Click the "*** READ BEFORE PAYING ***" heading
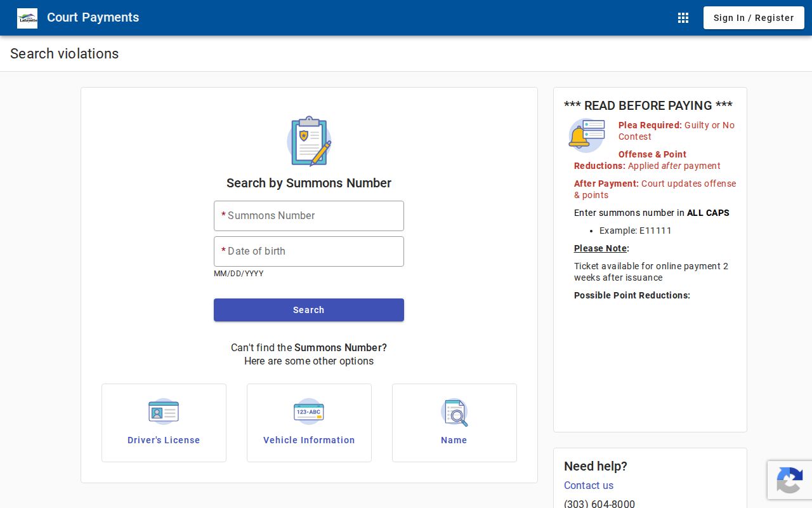Image resolution: width=812 pixels, height=508 pixels. coord(648,105)
